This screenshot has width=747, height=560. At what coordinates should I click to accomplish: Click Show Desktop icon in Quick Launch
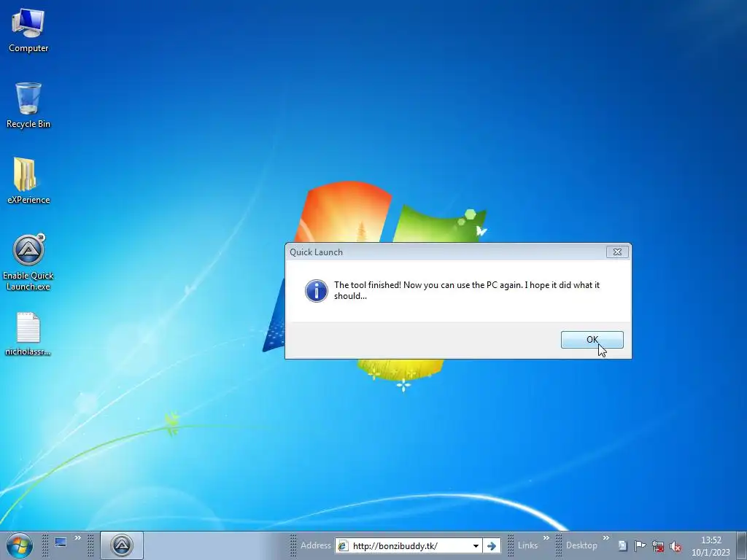(x=61, y=542)
